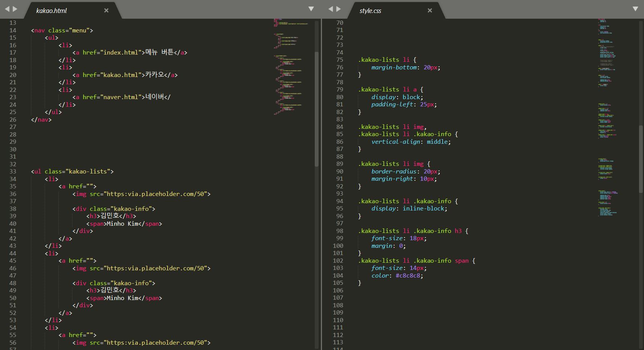Viewport: 644px width, 350px height.
Task: Click line number 75 in style.css
Action: tap(340, 60)
